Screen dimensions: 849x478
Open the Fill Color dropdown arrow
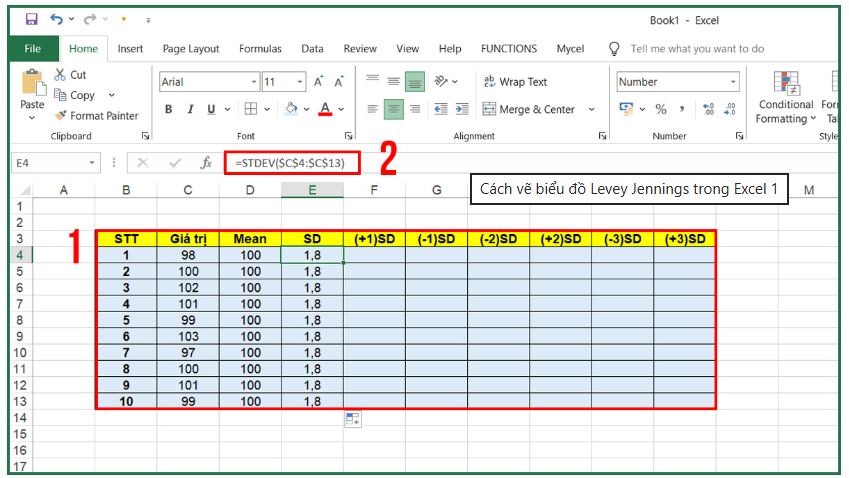point(306,109)
